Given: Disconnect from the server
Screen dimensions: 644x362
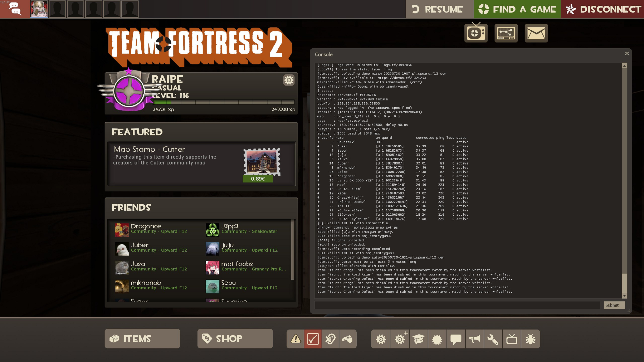Looking at the screenshot, I should click(602, 9).
